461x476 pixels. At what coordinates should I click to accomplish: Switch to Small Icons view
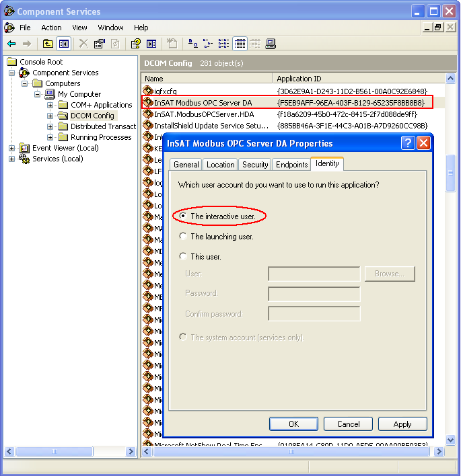coord(208,44)
